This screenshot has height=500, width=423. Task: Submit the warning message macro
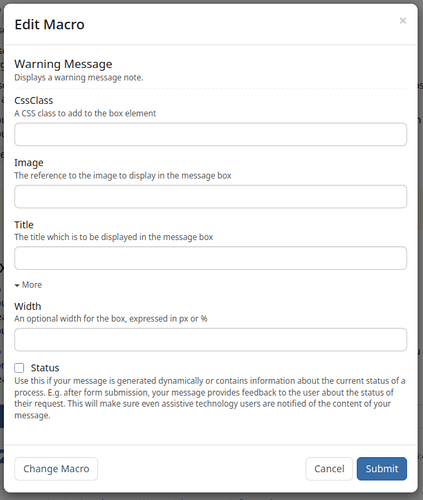tap(382, 469)
